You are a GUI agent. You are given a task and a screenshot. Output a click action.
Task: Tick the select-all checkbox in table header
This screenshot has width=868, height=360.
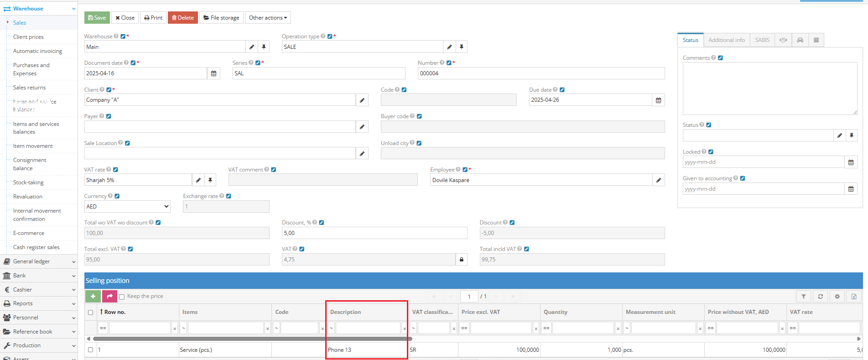[90, 313]
